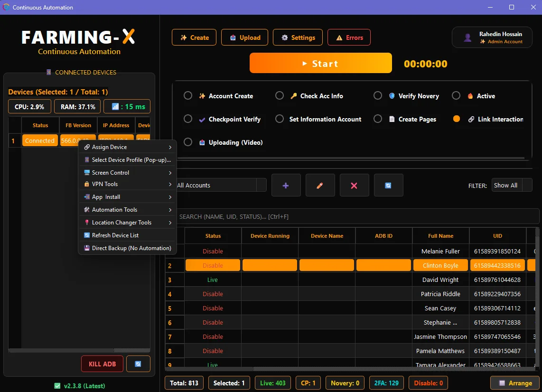542x392 pixels.
Task: Open the Show All filter dropdown
Action: point(512,185)
